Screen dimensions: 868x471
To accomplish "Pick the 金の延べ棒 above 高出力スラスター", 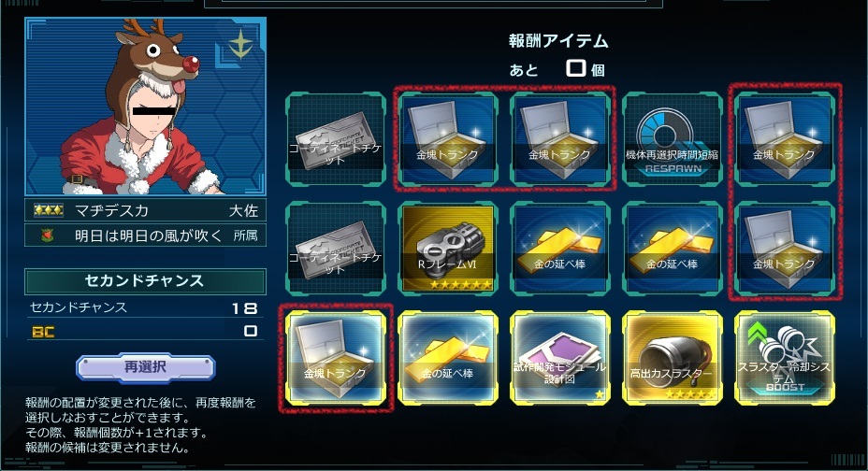I will click(x=672, y=249).
